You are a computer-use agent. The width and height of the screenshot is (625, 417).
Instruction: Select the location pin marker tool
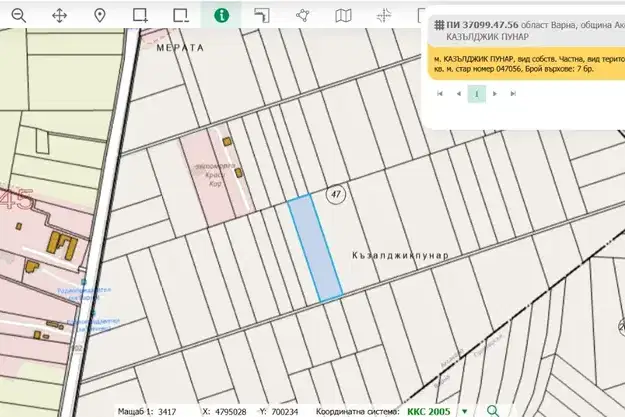[100, 16]
